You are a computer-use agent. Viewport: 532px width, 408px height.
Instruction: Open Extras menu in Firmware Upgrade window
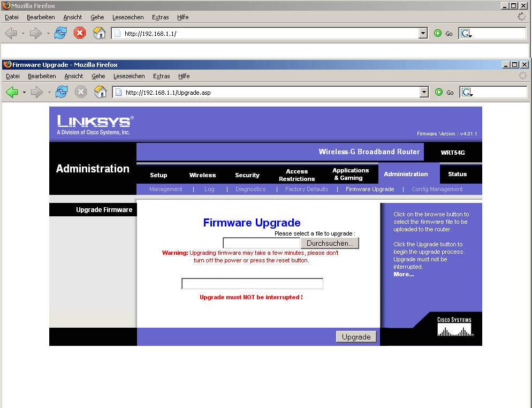161,76
